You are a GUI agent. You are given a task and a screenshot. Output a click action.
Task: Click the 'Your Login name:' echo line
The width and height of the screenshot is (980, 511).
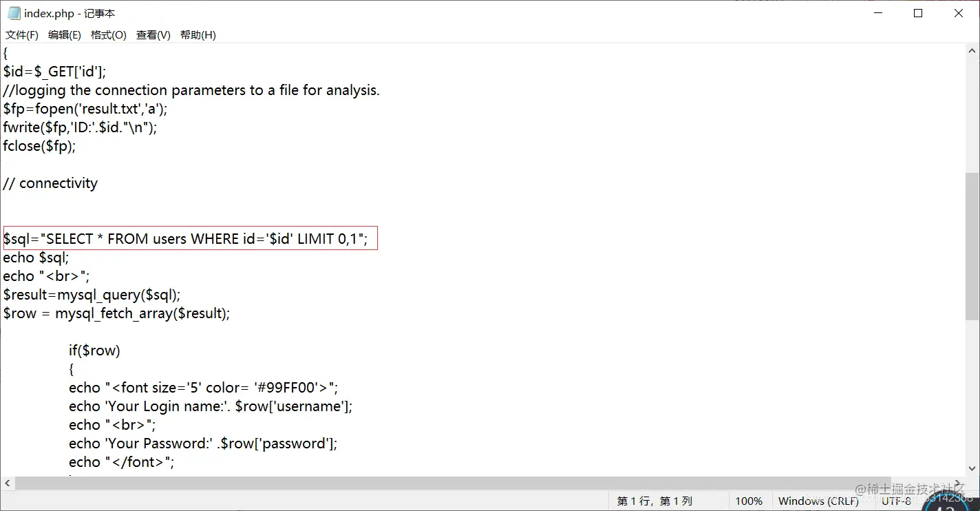point(211,406)
